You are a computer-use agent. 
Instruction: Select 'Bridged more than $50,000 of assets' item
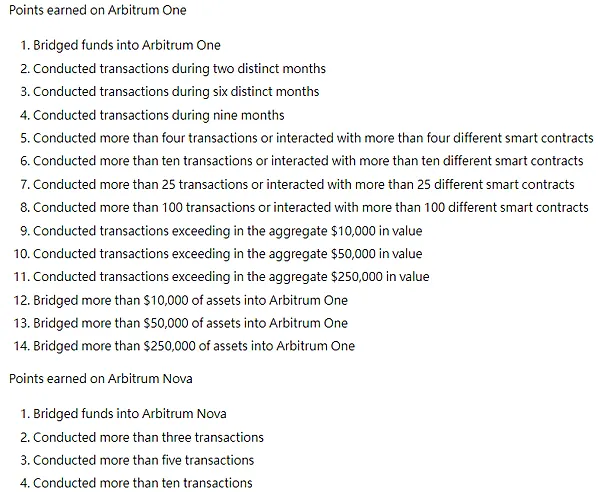pyautogui.click(x=190, y=323)
